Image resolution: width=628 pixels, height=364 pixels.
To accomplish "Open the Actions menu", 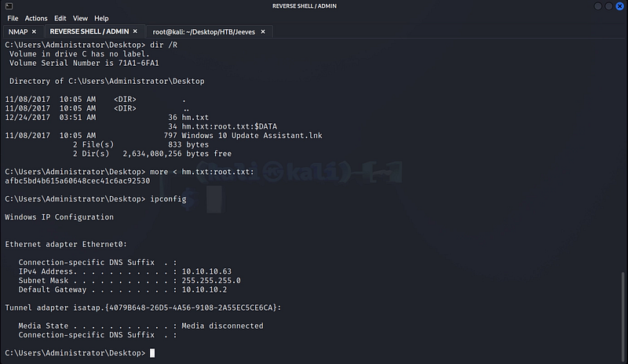I will [x=36, y=18].
